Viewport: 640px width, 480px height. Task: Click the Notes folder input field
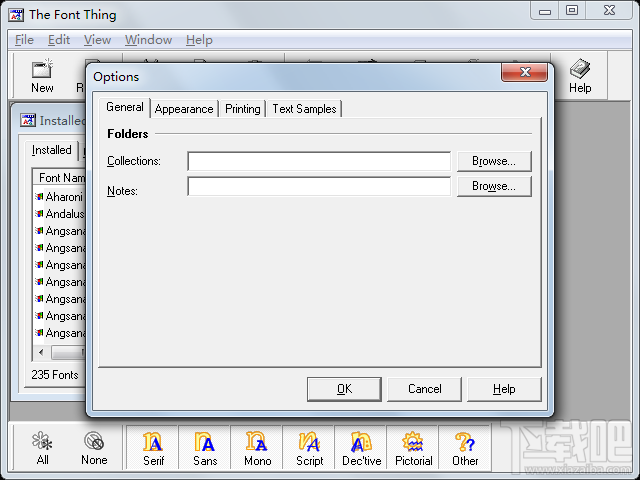[x=319, y=186]
